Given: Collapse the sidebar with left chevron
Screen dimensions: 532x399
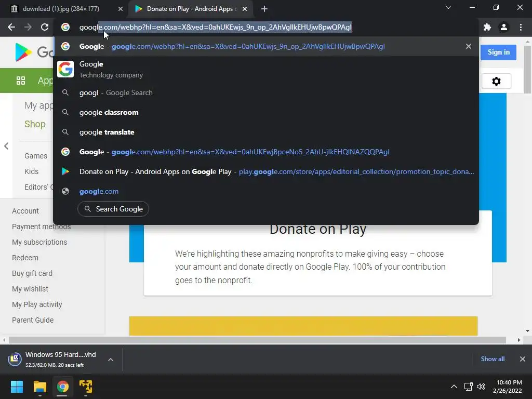Looking at the screenshot, I should 6,146.
